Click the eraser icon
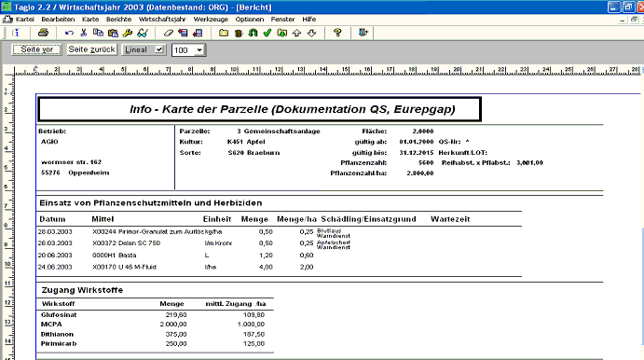644x360 pixels. click(x=169, y=33)
